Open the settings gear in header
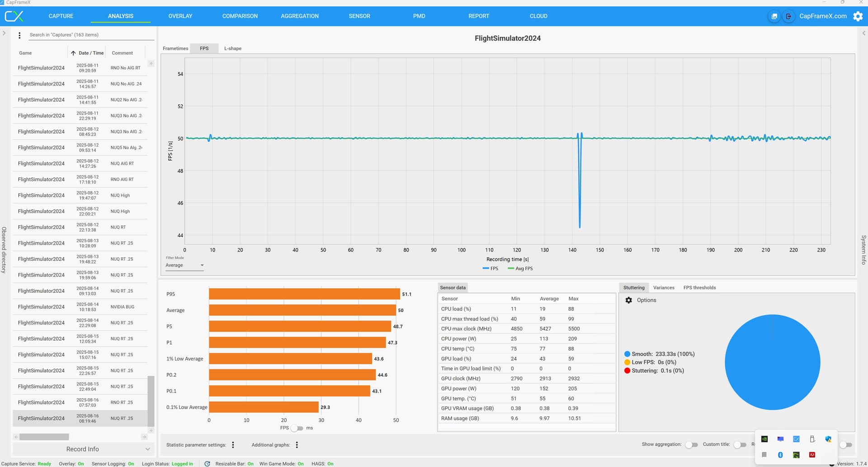The width and height of the screenshot is (868, 467). (x=858, y=16)
